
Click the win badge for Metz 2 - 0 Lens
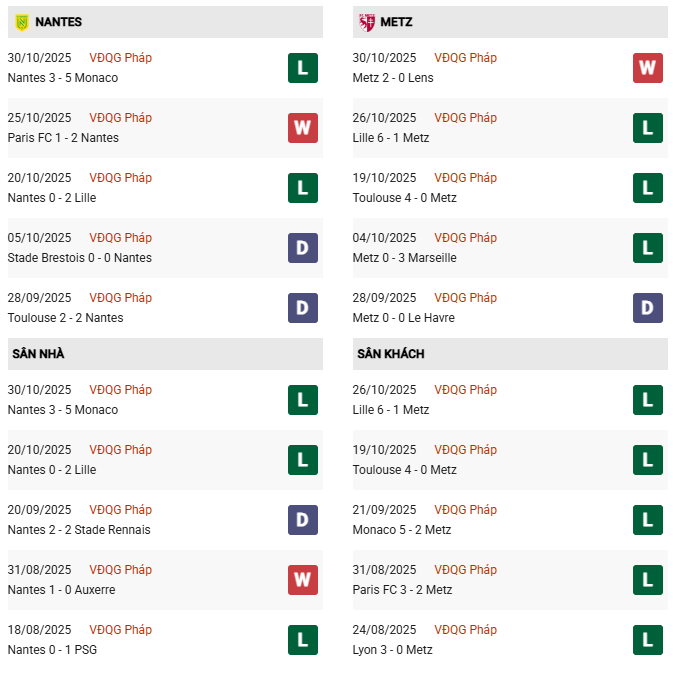pyautogui.click(x=648, y=68)
